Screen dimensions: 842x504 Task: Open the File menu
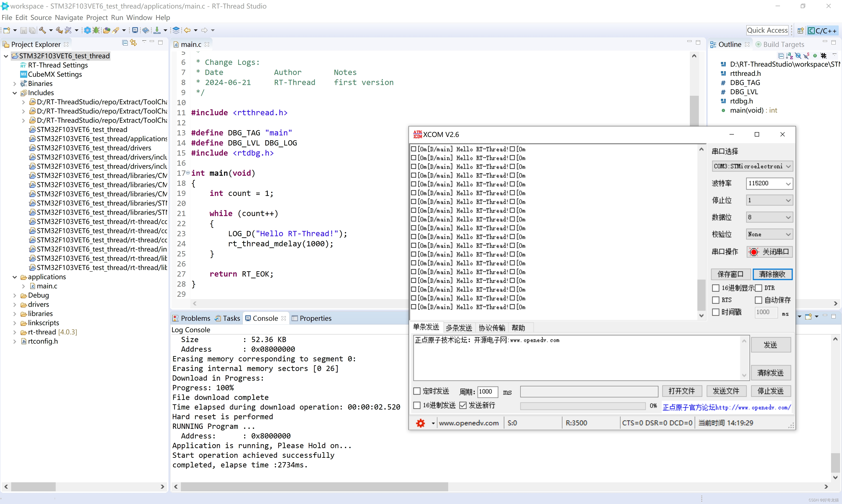[x=7, y=18]
